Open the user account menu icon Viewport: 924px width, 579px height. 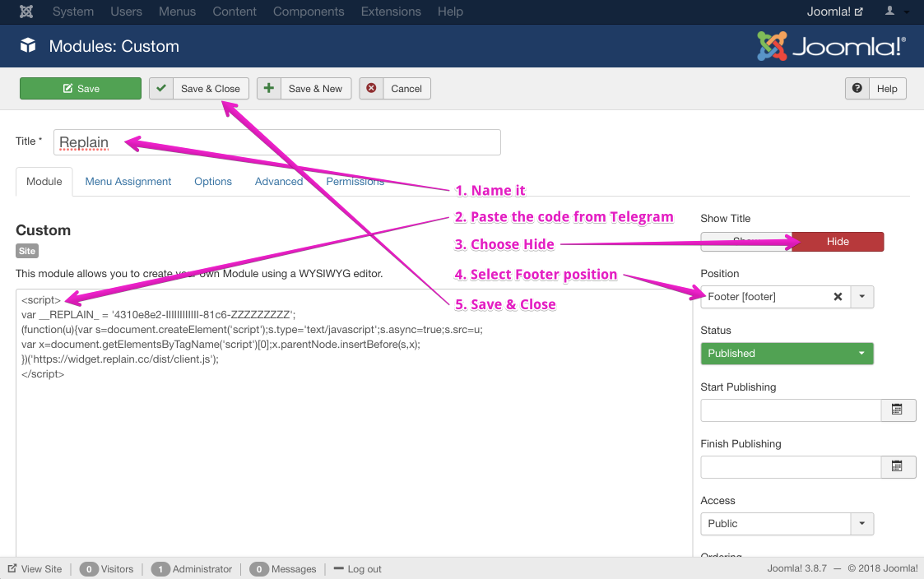[889, 11]
